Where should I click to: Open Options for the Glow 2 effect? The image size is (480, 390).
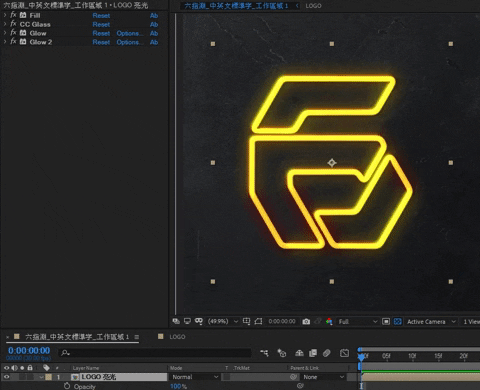pyautogui.click(x=130, y=42)
